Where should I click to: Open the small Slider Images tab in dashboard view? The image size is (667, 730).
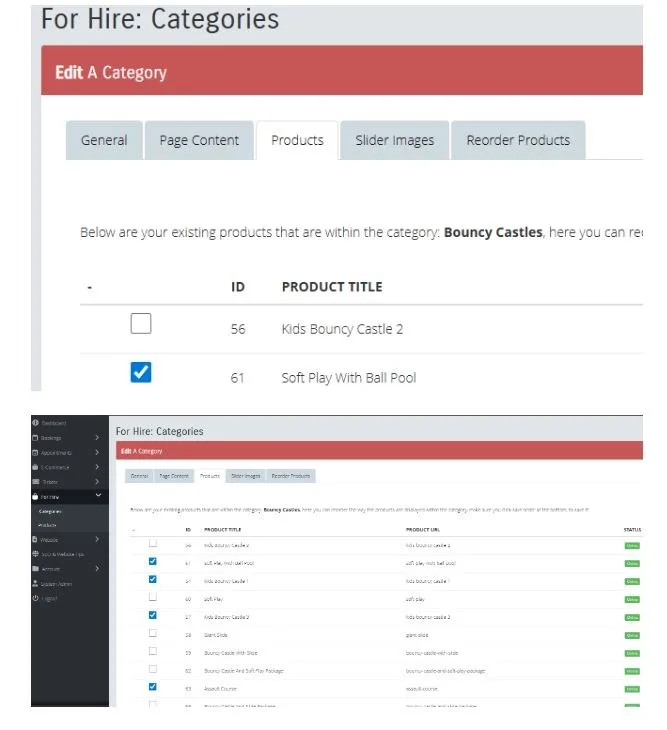[x=246, y=476]
